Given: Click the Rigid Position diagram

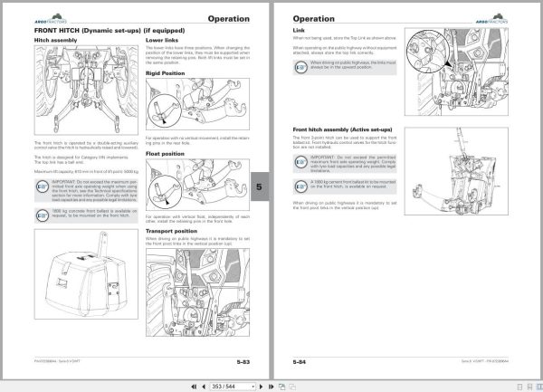Looking at the screenshot, I should coord(197,104).
